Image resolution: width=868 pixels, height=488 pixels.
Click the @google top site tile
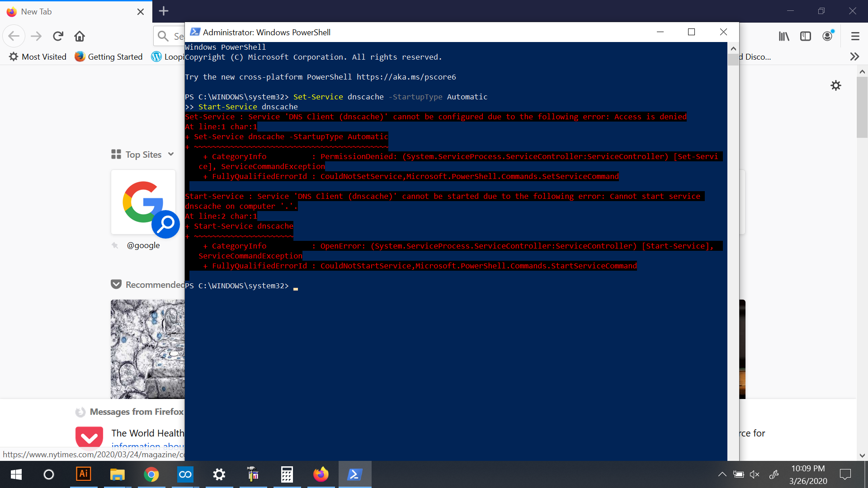(143, 202)
